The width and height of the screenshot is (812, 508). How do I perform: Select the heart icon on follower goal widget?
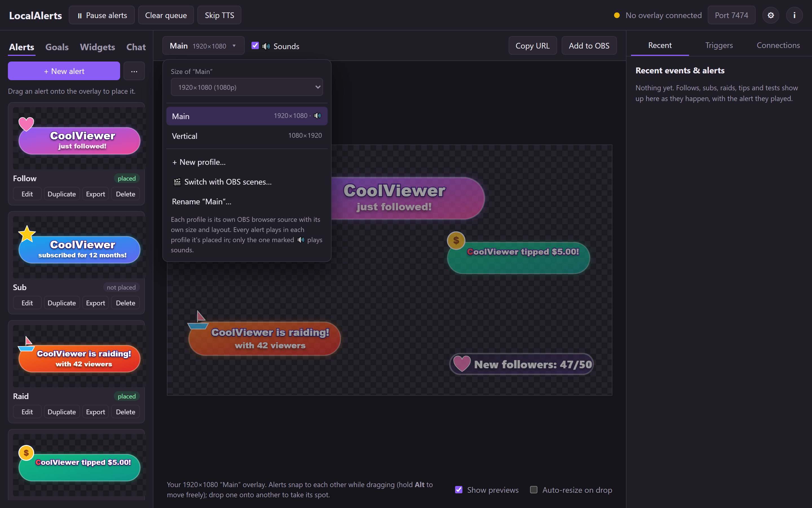point(462,364)
